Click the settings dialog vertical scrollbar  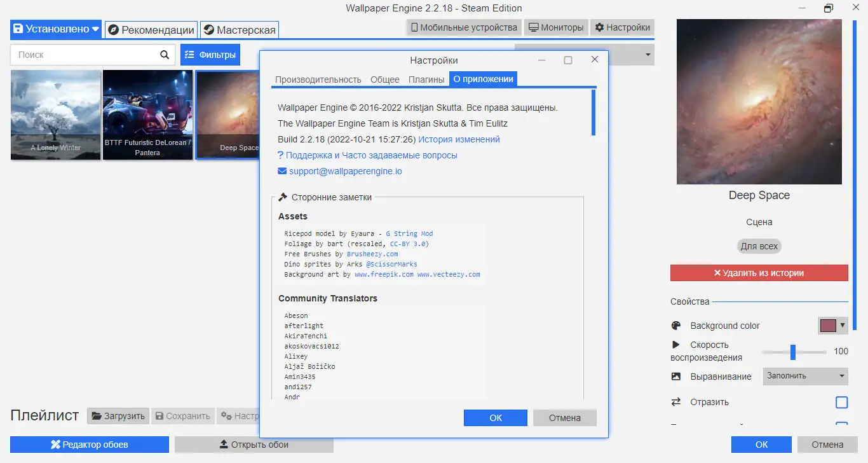pyautogui.click(x=593, y=113)
